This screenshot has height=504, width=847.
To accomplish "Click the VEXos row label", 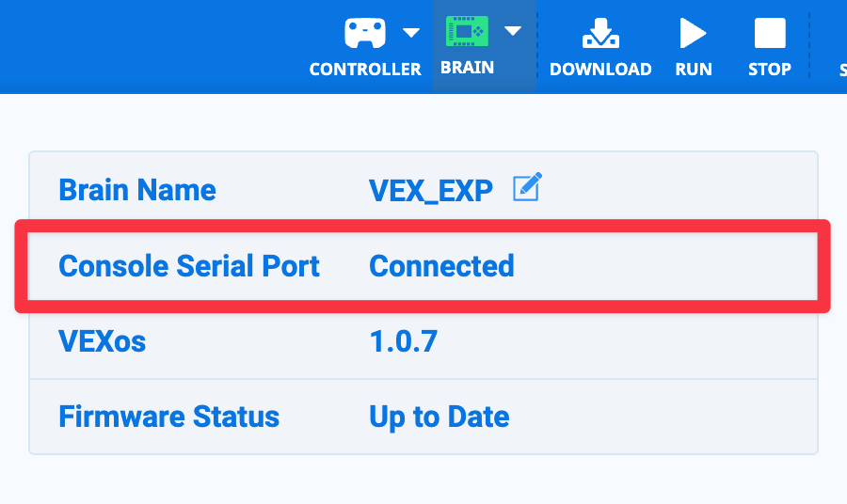I will [x=103, y=341].
